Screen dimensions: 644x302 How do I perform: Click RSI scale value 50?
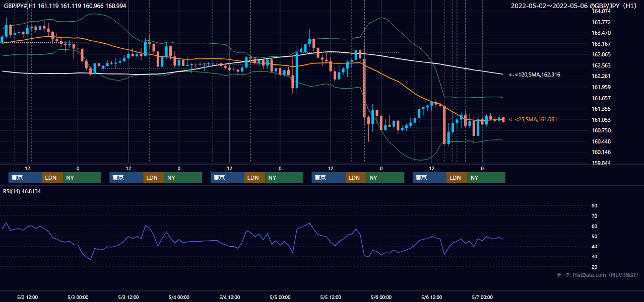(x=594, y=236)
